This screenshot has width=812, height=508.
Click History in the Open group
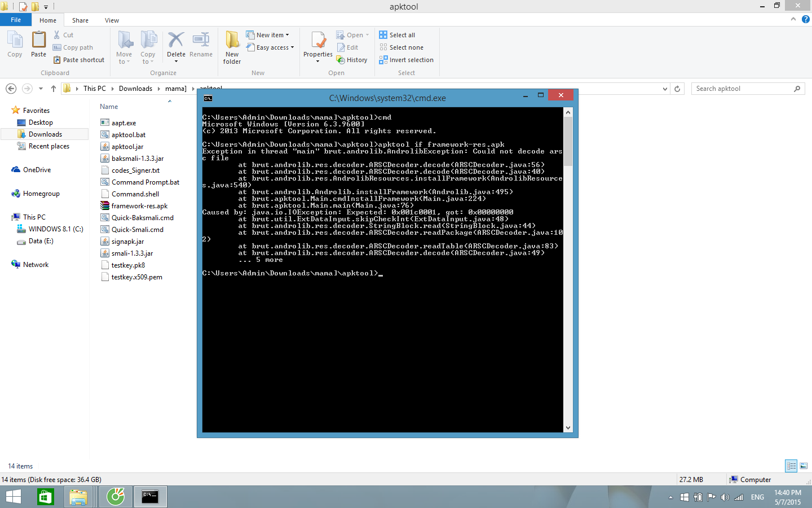tap(352, 60)
